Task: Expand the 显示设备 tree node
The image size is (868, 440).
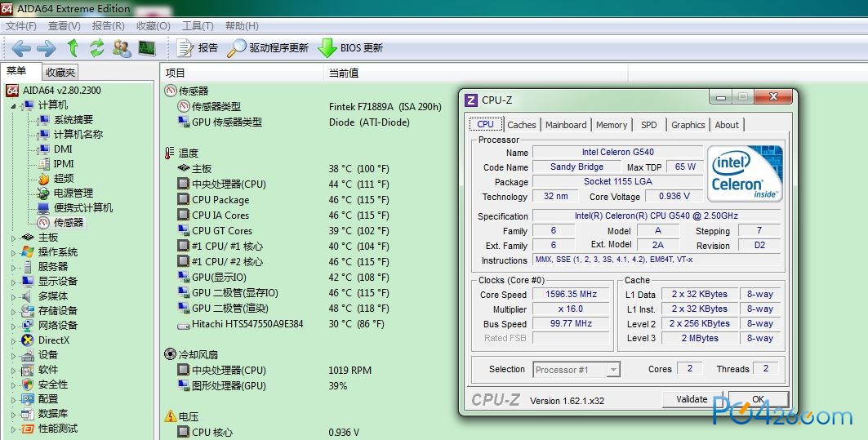Action: pyautogui.click(x=14, y=282)
